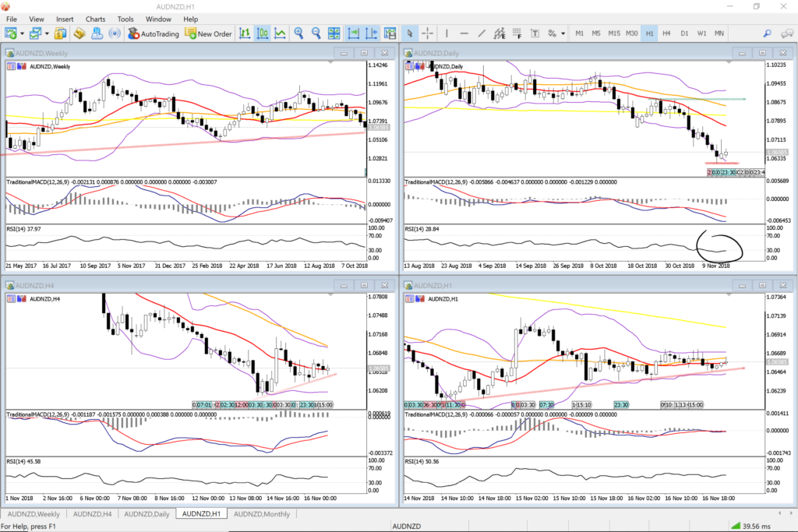Toggle the AutoTrading button
This screenshot has width=798, height=532.
(x=154, y=33)
